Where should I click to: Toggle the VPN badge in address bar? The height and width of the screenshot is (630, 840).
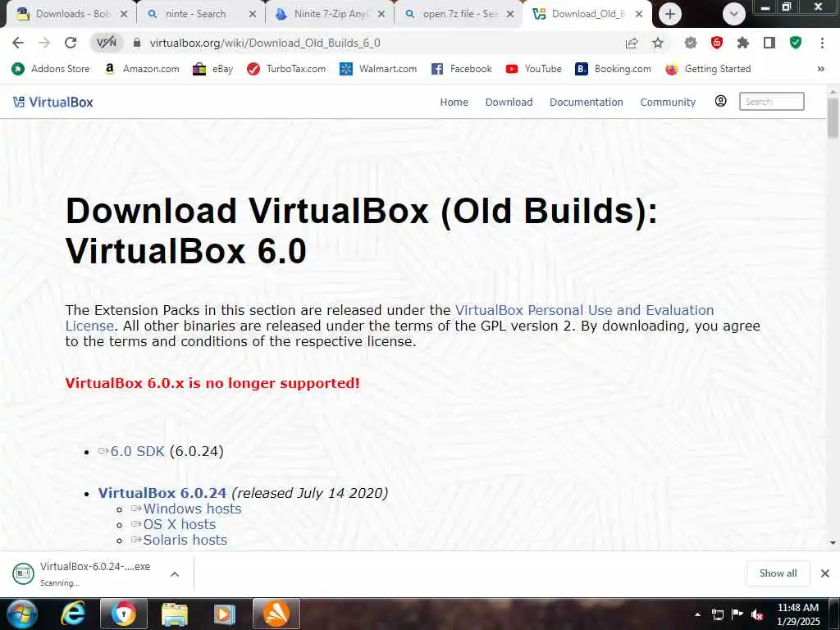pyautogui.click(x=106, y=43)
